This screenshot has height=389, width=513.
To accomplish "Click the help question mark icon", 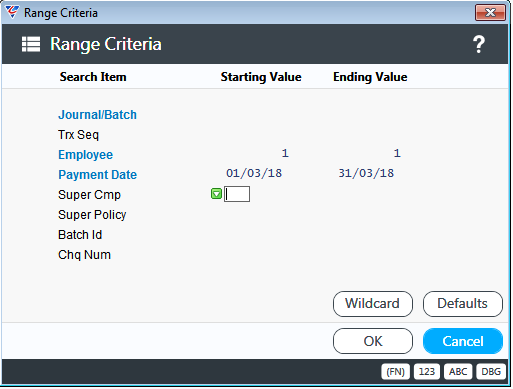I will (479, 44).
